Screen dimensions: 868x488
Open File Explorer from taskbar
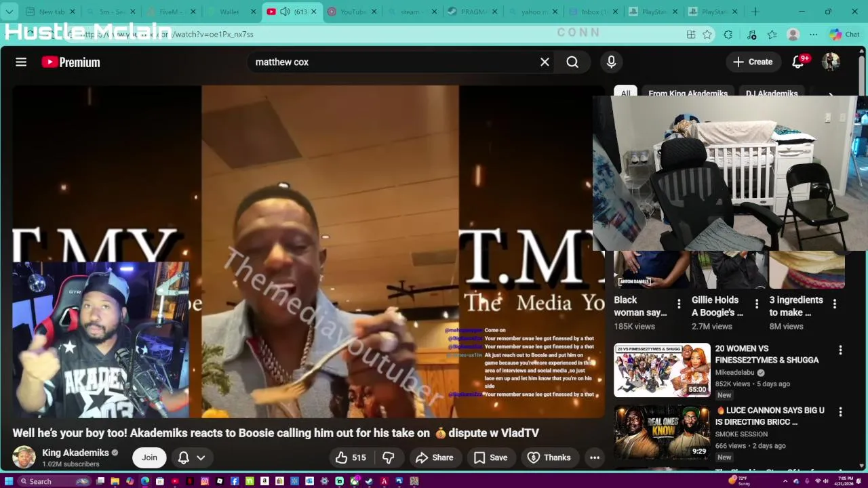coord(115,481)
